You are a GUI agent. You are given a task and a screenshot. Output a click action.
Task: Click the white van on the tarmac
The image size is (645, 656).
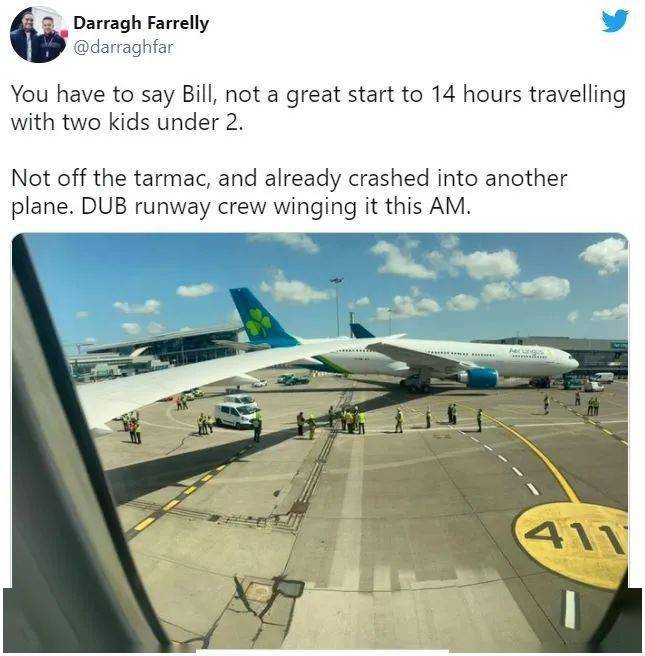coord(235,415)
